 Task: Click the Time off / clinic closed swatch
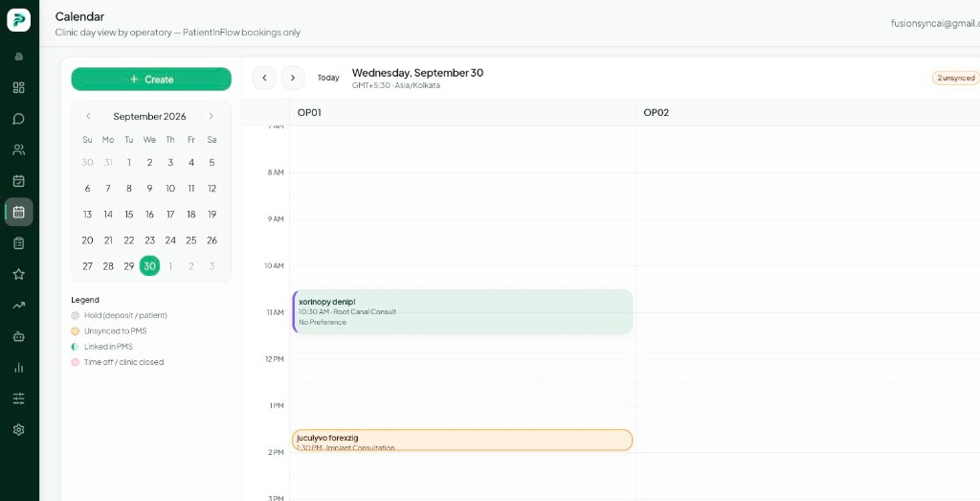pos(75,362)
